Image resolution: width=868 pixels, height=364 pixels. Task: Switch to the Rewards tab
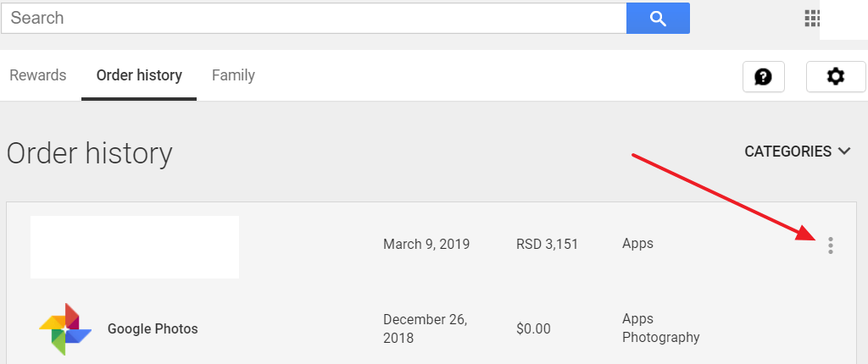(37, 75)
